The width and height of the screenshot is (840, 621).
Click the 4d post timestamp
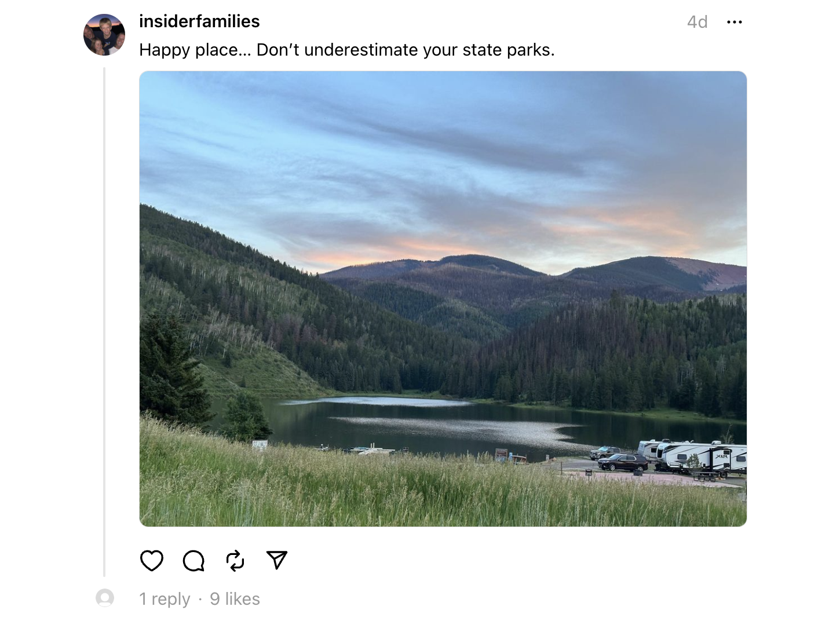point(697,22)
